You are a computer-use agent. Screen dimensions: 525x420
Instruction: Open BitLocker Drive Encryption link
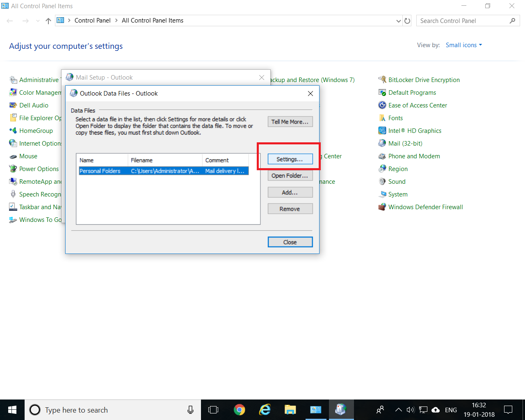[424, 80]
